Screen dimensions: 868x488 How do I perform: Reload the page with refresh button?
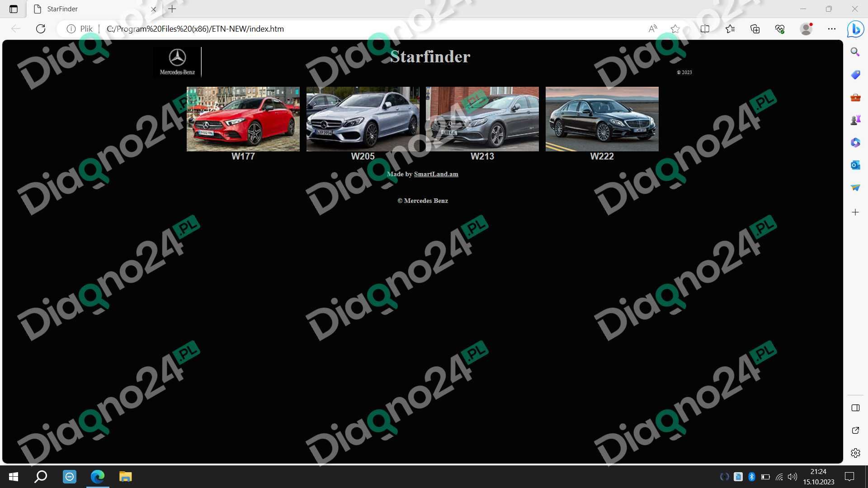pos(41,29)
